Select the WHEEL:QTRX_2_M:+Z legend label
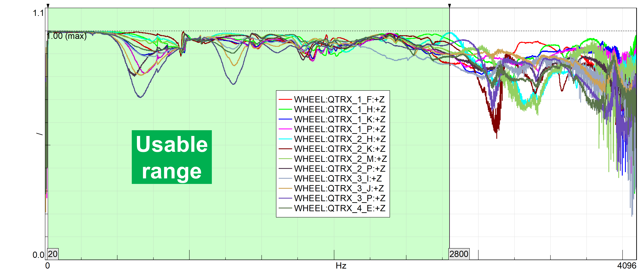Screen dimensions: 644x272 [340, 159]
